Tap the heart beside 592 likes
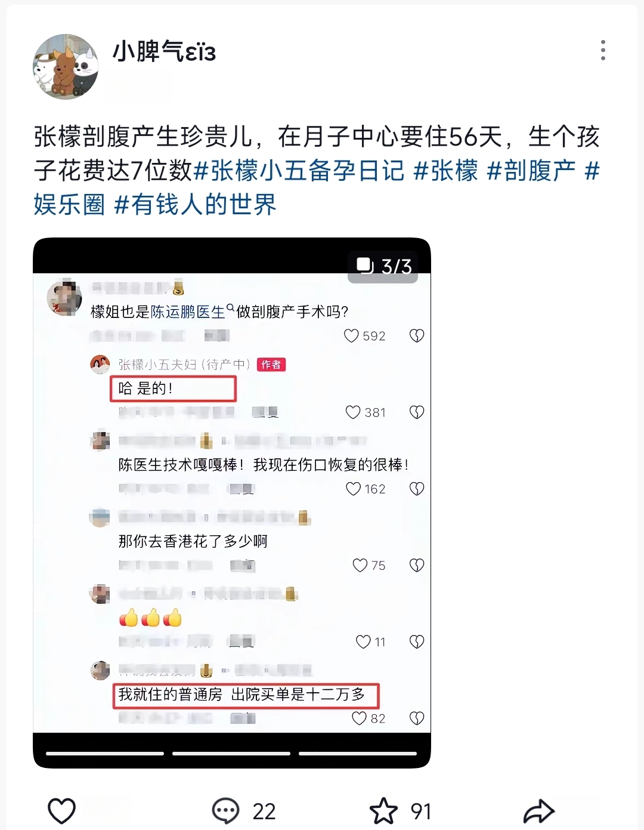Image resolution: width=644 pixels, height=830 pixels. pyautogui.click(x=351, y=336)
